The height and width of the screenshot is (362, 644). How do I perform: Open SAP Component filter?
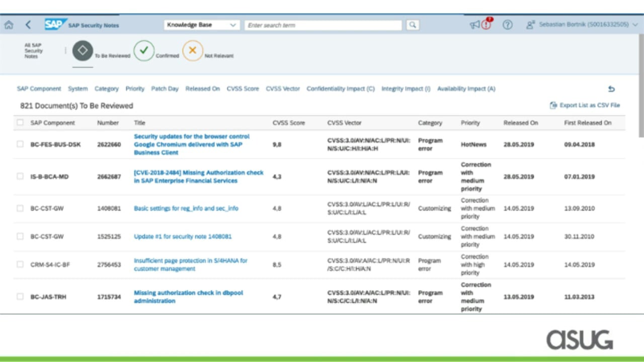point(39,88)
